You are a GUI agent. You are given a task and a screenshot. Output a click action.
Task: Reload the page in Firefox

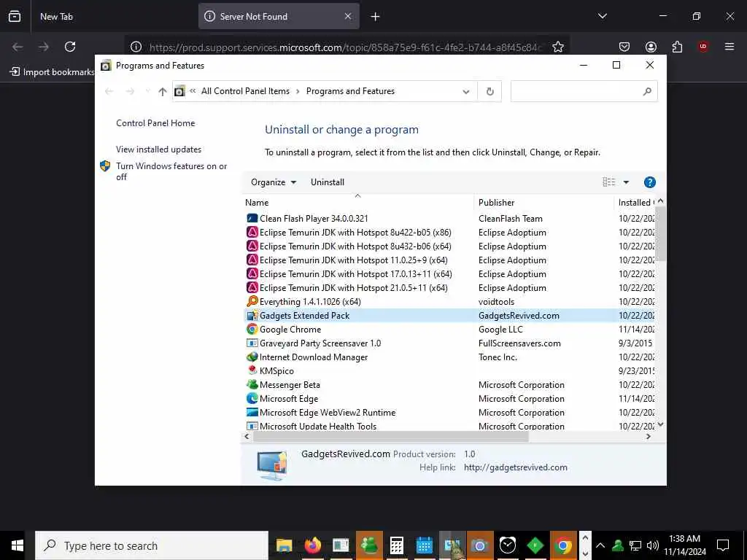click(x=70, y=47)
